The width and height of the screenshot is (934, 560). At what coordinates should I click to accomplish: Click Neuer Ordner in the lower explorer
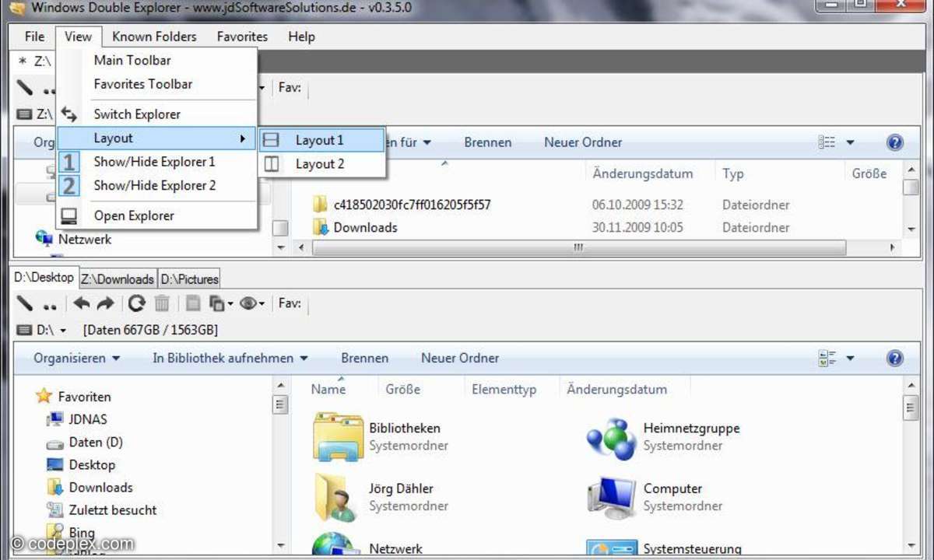(x=460, y=359)
